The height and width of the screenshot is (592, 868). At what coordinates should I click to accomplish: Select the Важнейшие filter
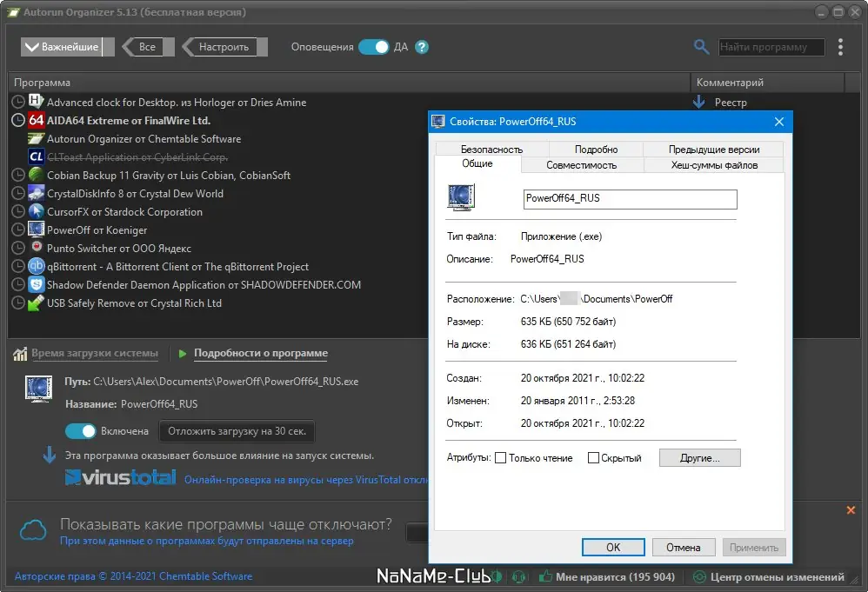tap(68, 47)
